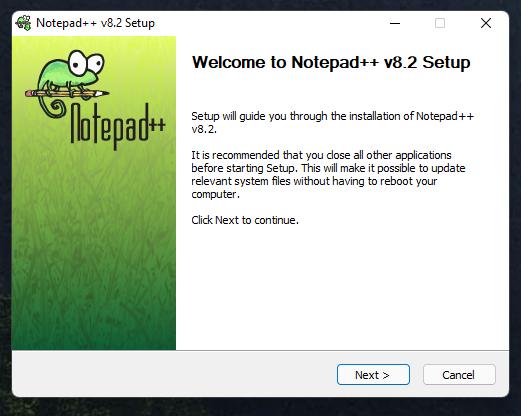Image resolution: width=521 pixels, height=416 pixels.
Task: Click the 'Click Next to continue.' text
Action: point(245,220)
